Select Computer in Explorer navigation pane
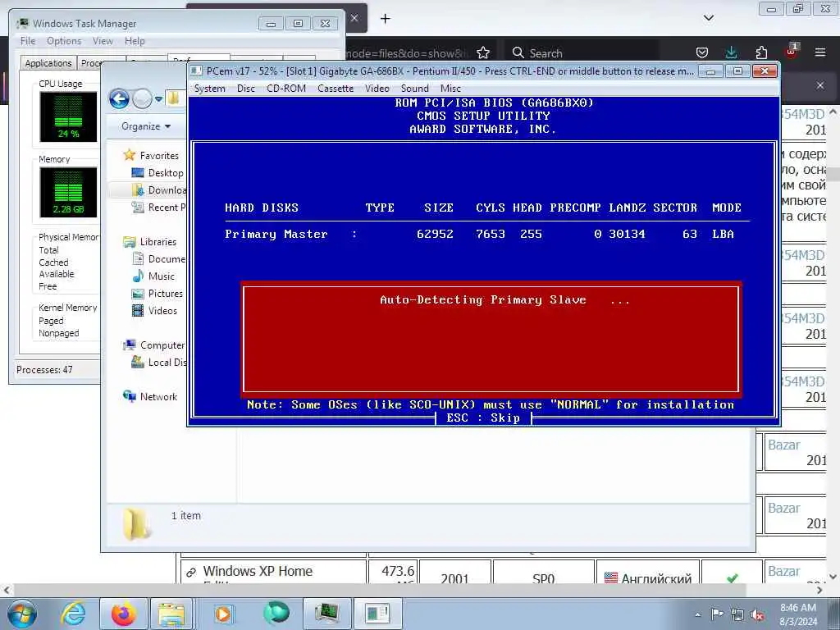The height and width of the screenshot is (630, 840). pyautogui.click(x=162, y=345)
